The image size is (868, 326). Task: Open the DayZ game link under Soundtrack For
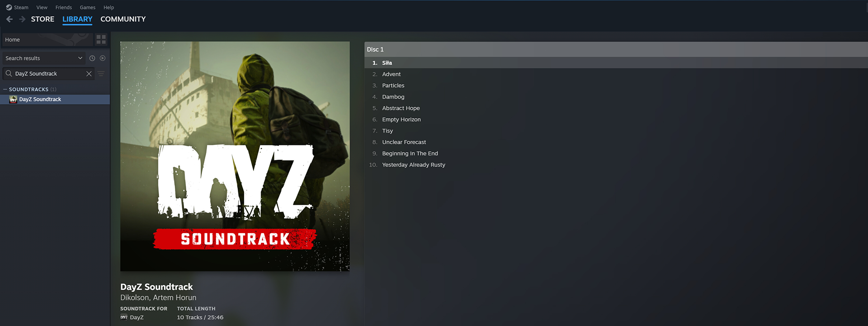point(137,317)
